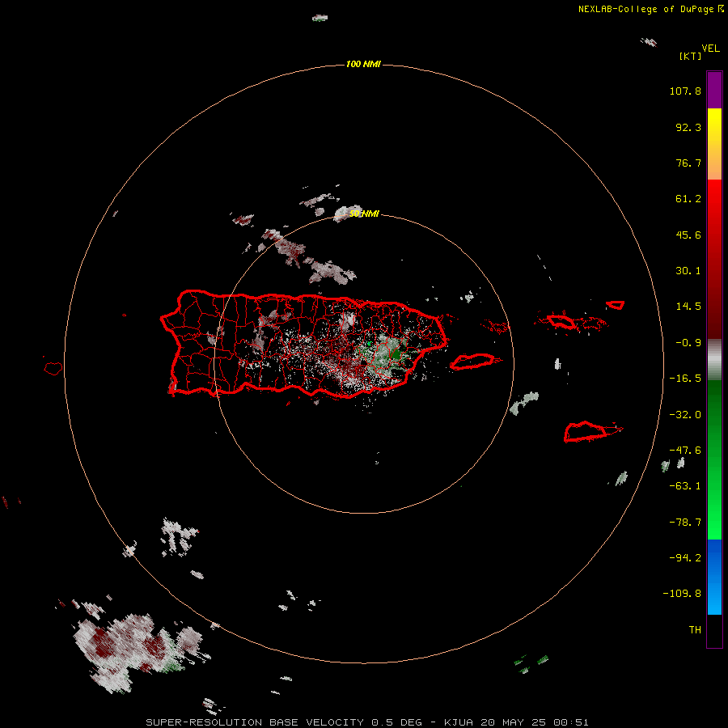This screenshot has height=728, width=728.
Task: Select the -47.6 legend value
Action: click(x=685, y=451)
